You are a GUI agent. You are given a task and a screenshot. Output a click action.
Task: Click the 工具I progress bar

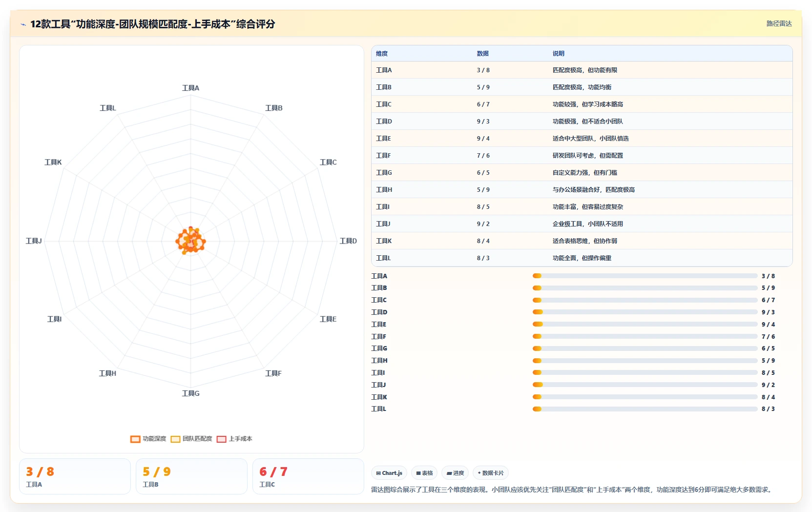point(645,373)
